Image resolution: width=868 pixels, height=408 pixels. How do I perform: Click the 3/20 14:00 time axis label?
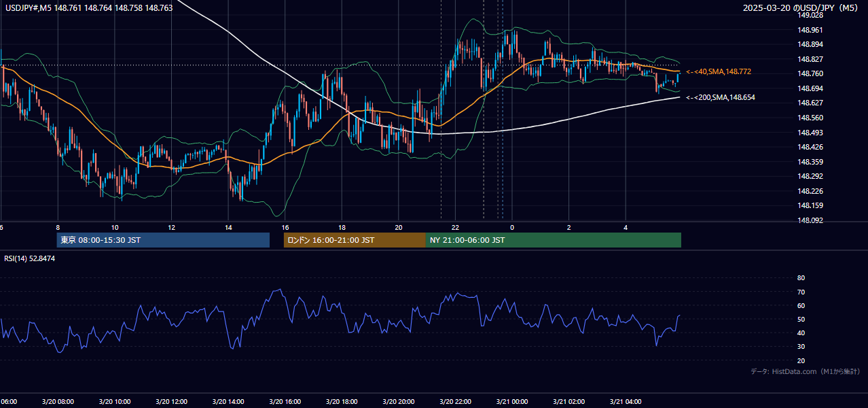coord(228,402)
